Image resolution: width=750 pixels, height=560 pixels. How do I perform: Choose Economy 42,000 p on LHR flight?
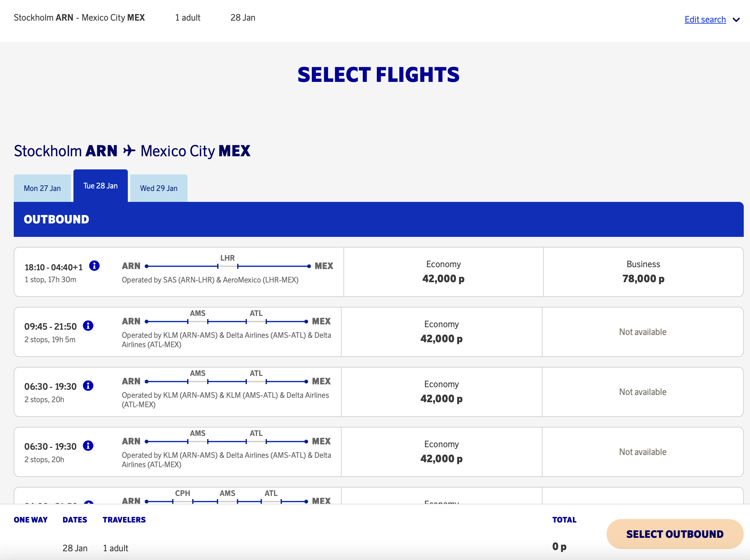443,272
